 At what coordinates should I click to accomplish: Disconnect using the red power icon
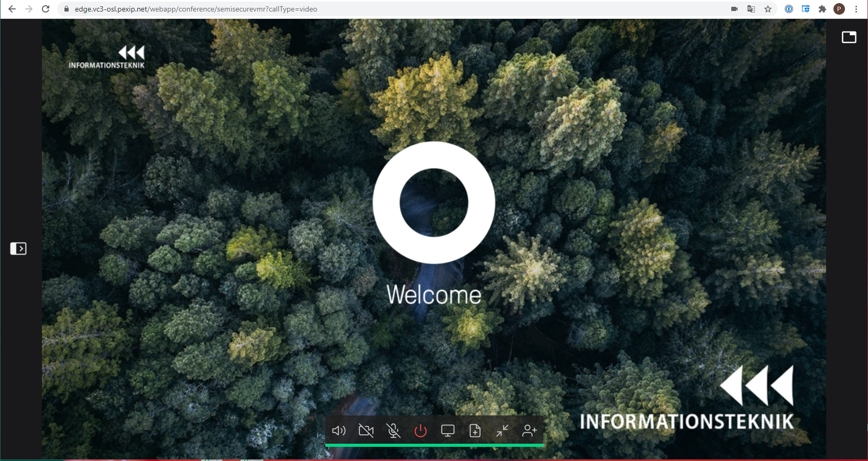pyautogui.click(x=421, y=431)
